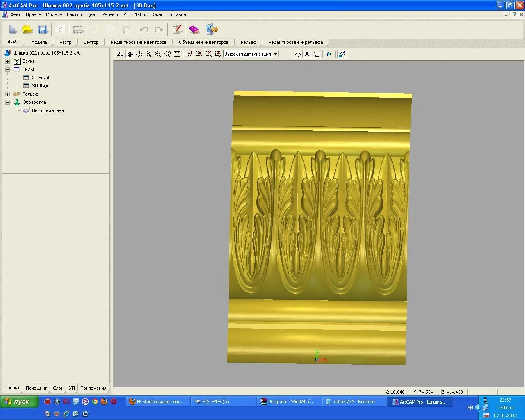Image resolution: width=525 pixels, height=420 pixels.
Task: Click the system tray clock 22:37
Action: (x=505, y=400)
